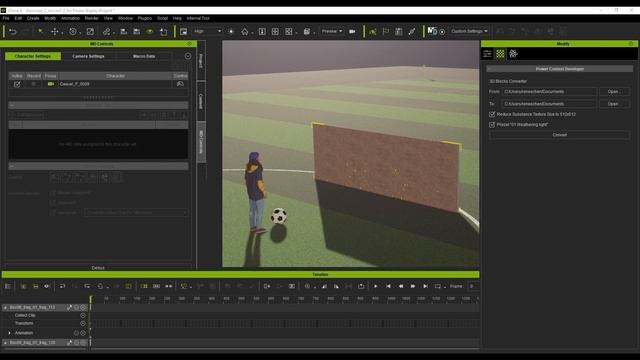Click the round options button beside Macro Data

(188, 56)
